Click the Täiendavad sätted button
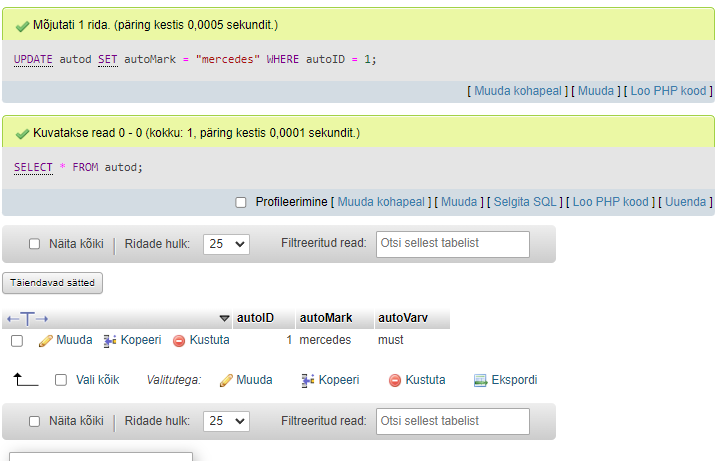The image size is (719, 461). coord(53,283)
